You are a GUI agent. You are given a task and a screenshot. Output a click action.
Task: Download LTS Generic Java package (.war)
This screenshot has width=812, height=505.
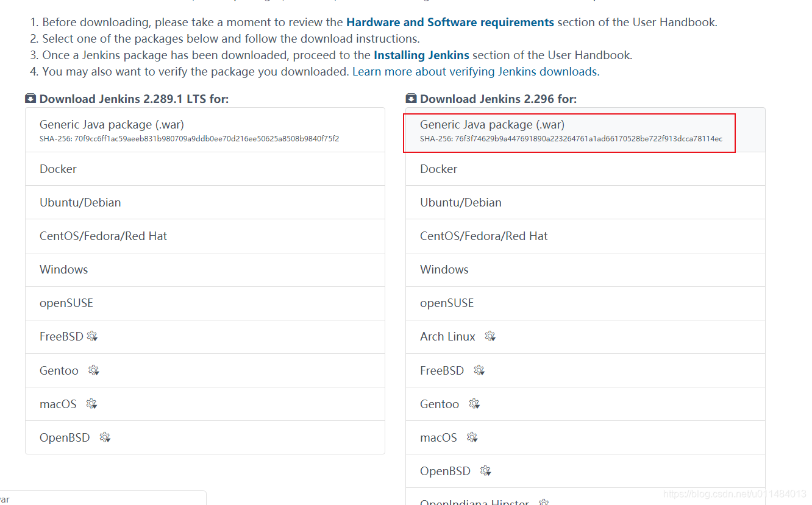click(205, 130)
